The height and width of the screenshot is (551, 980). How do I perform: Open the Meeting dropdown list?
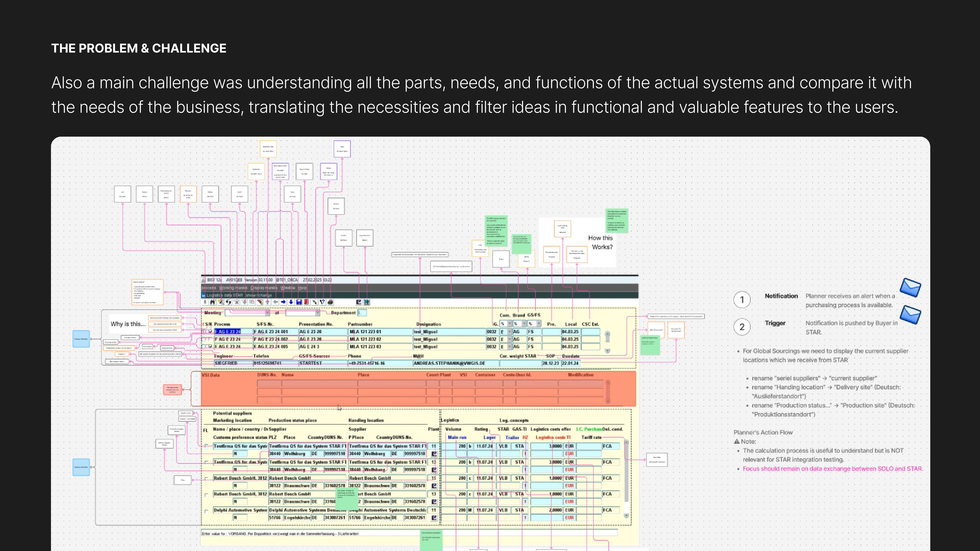[268, 313]
